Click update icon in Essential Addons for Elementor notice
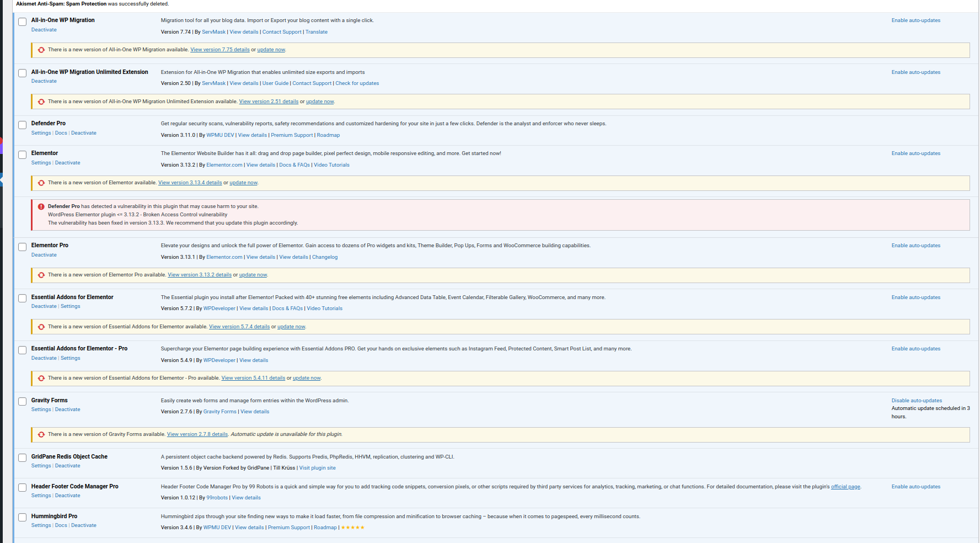This screenshot has width=980, height=543. [41, 327]
